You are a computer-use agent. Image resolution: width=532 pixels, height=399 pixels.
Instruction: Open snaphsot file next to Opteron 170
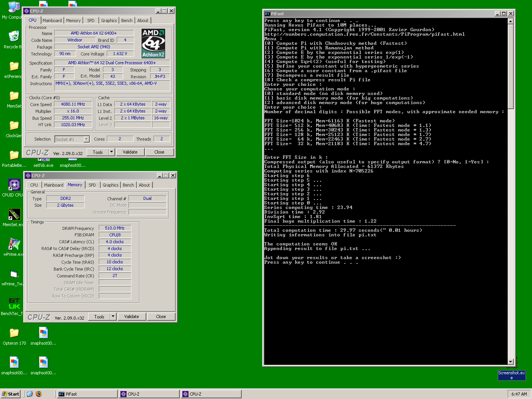(43, 333)
